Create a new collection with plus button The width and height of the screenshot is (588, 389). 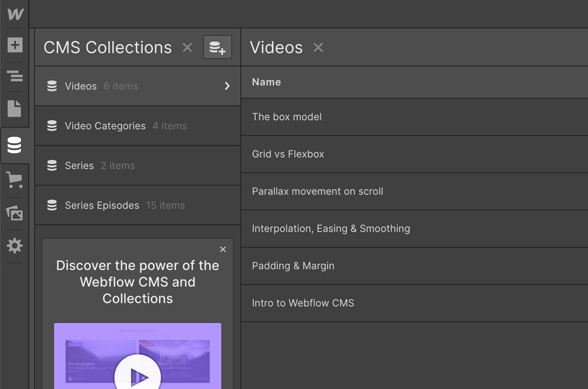pyautogui.click(x=218, y=48)
